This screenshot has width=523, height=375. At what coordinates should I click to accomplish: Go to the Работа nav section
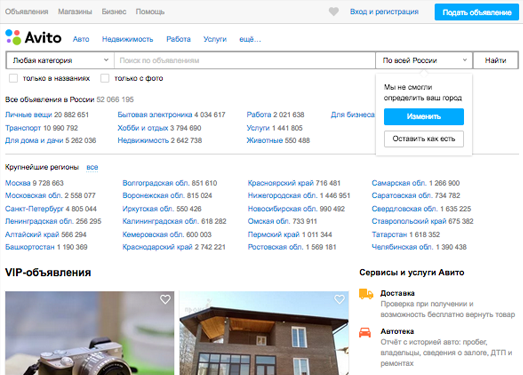(178, 39)
